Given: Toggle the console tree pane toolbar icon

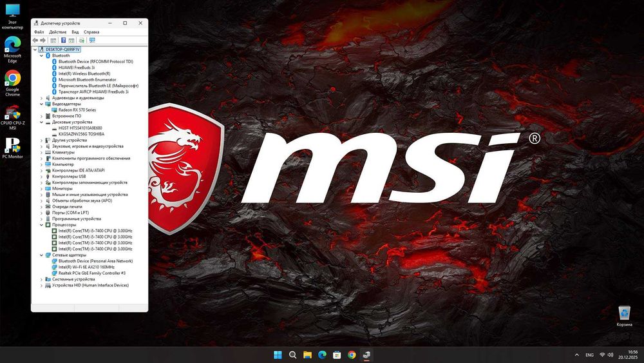Looking at the screenshot, I should pos(53,40).
